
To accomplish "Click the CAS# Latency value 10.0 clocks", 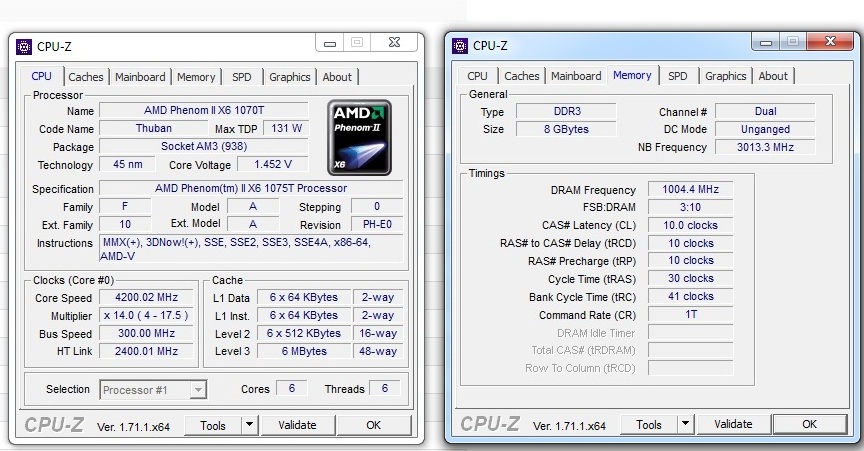I will point(690,225).
